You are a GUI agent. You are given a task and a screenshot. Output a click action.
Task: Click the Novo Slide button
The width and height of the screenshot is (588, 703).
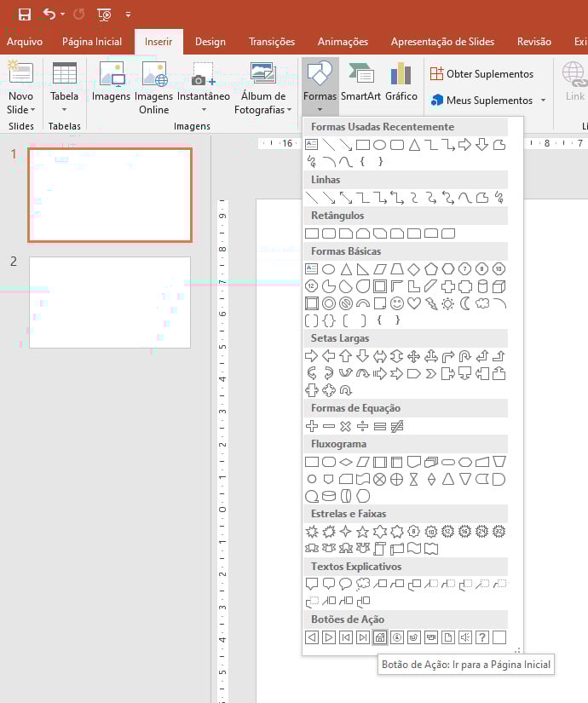point(20,88)
